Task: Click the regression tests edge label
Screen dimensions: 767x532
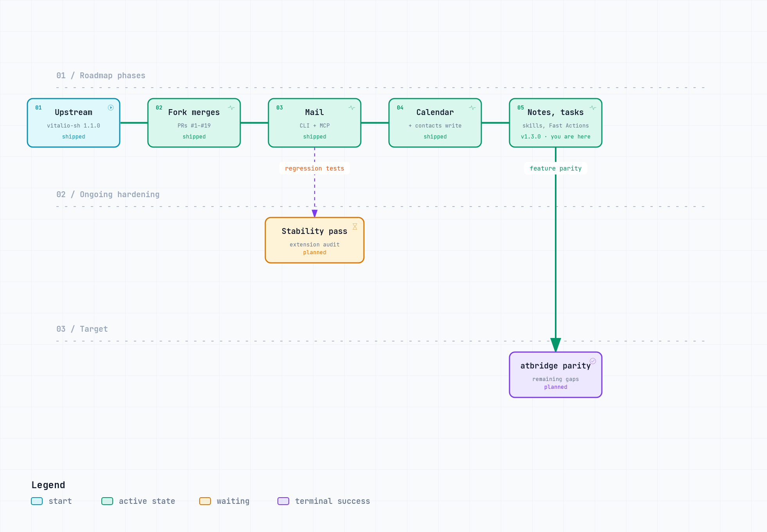Action: [x=315, y=169]
